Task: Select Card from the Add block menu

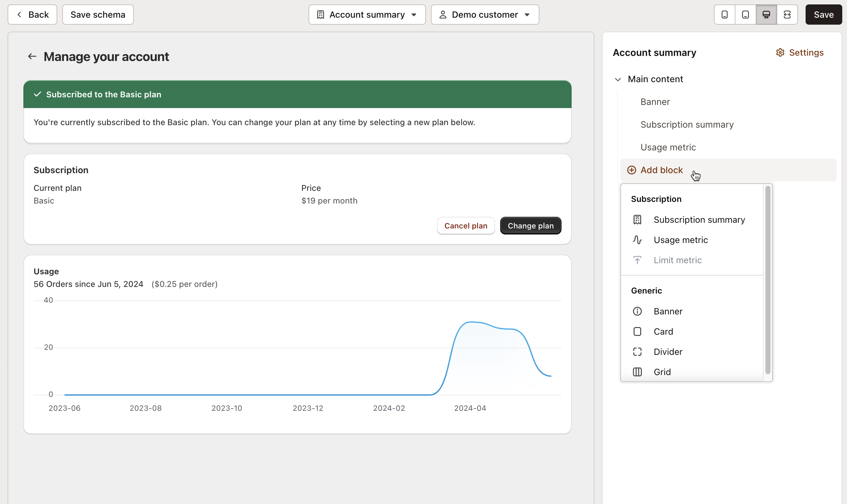Action: pos(663,331)
